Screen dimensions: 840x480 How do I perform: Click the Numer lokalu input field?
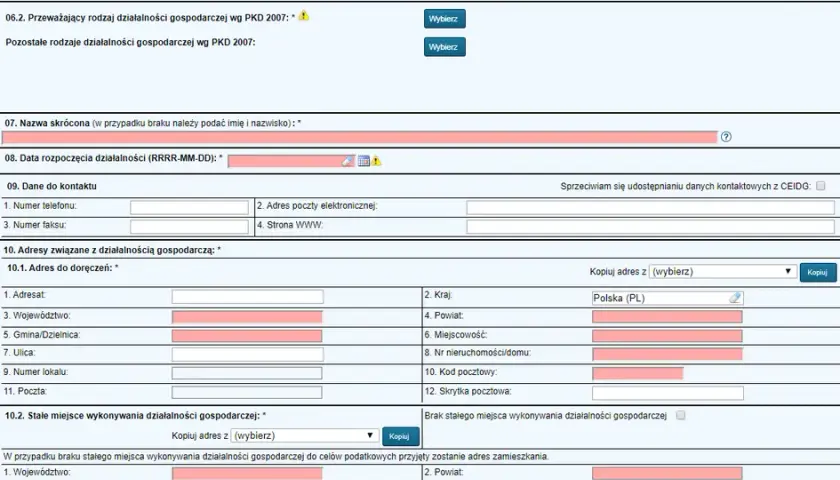click(247, 373)
